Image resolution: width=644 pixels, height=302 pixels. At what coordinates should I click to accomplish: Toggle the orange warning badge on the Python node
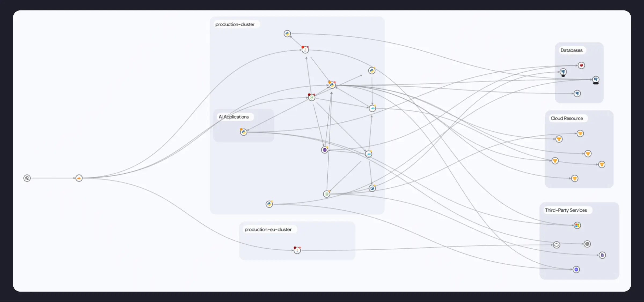pyautogui.click(x=330, y=81)
